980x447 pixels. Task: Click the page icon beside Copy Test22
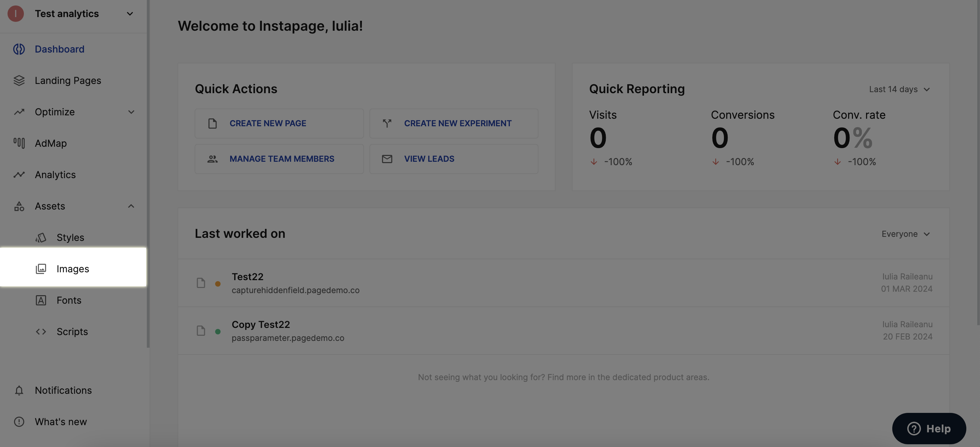click(x=201, y=331)
